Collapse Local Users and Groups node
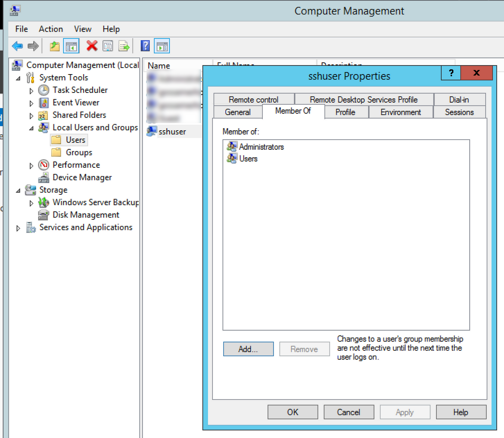The height and width of the screenshot is (438, 504). (x=31, y=128)
